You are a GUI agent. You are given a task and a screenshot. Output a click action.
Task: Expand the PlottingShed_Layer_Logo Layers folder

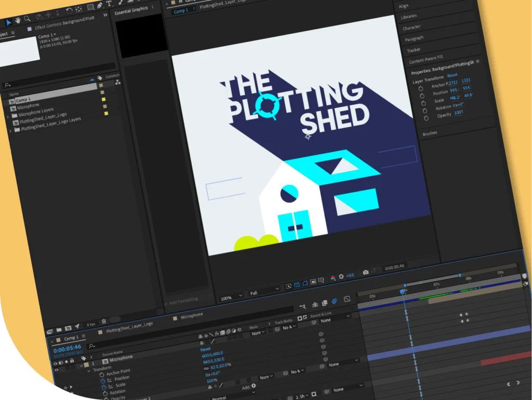(10, 130)
